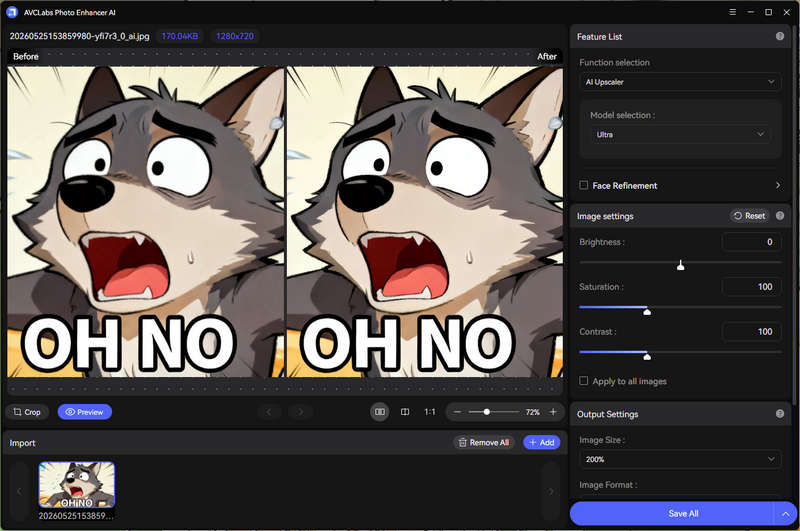Click the After preview image

424,222
